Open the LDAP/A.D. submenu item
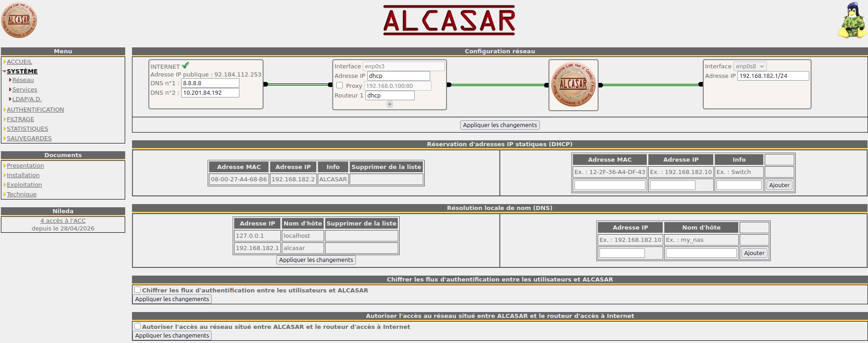Image resolution: width=868 pixels, height=343 pixels. 27,99
